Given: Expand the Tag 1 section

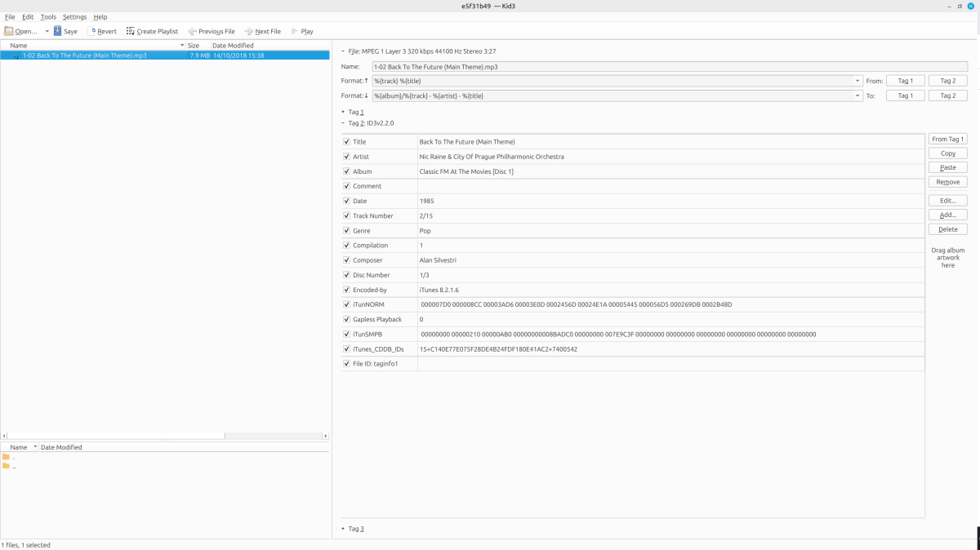Looking at the screenshot, I should click(343, 112).
